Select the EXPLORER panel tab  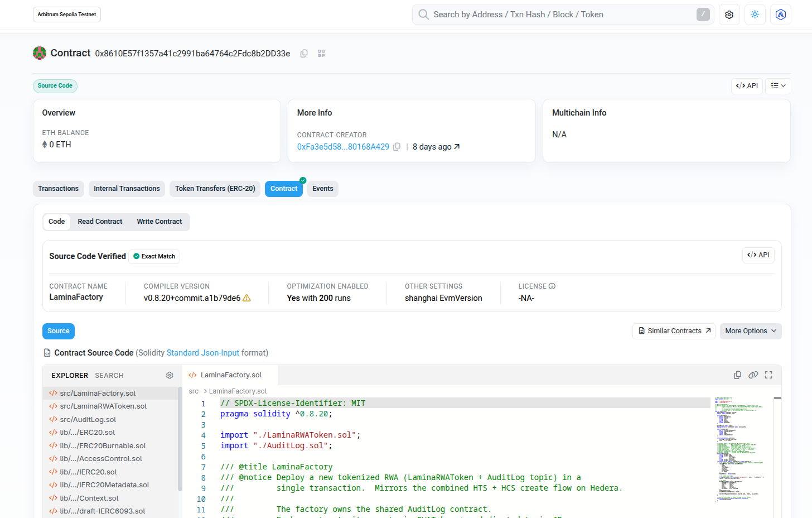click(x=70, y=376)
